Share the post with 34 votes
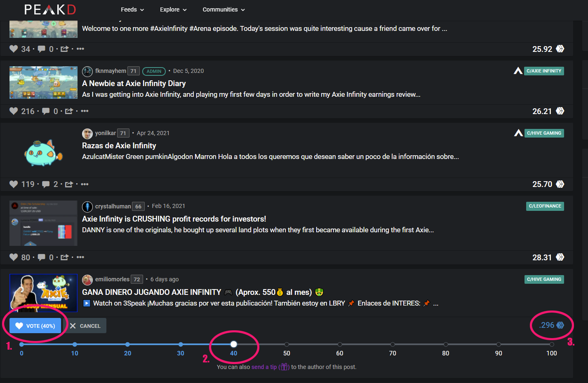The width and height of the screenshot is (588, 383). click(65, 49)
